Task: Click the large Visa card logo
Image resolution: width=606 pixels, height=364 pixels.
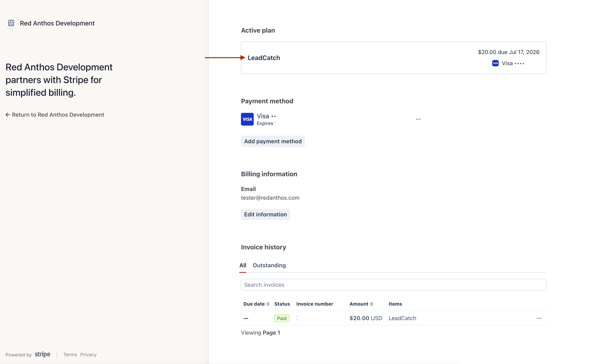Action: [247, 119]
